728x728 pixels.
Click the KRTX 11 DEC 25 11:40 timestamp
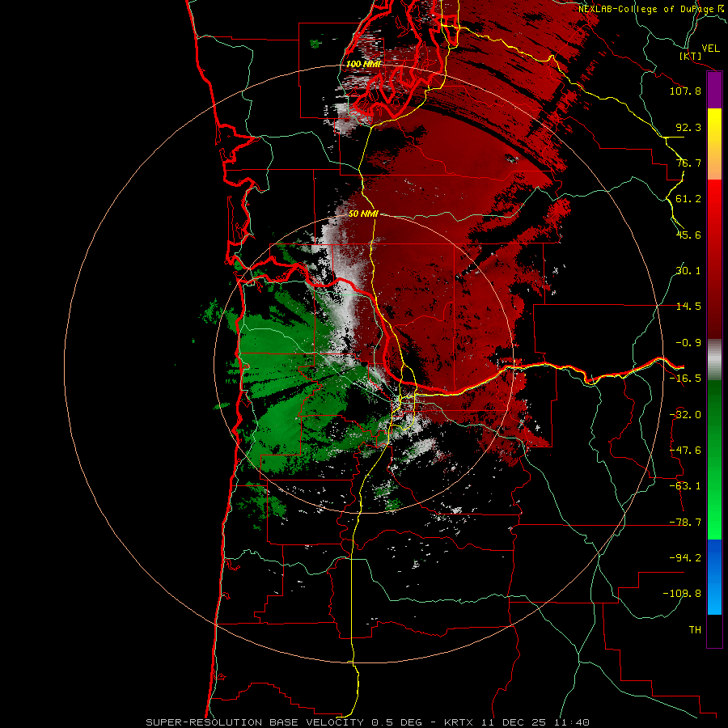[x=517, y=722]
